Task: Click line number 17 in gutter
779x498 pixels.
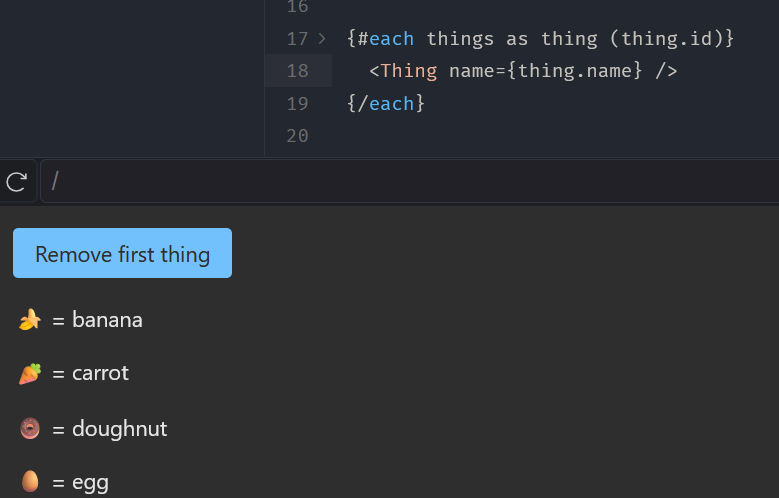Action: [297, 39]
